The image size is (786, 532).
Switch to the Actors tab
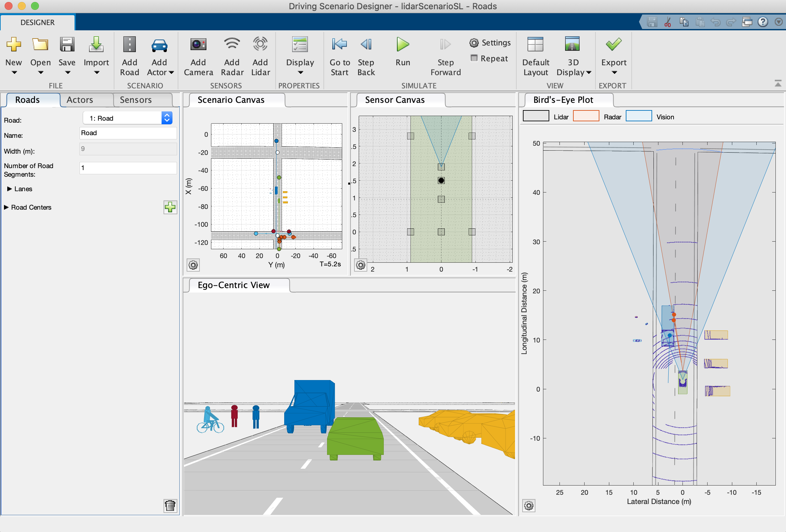coord(80,100)
